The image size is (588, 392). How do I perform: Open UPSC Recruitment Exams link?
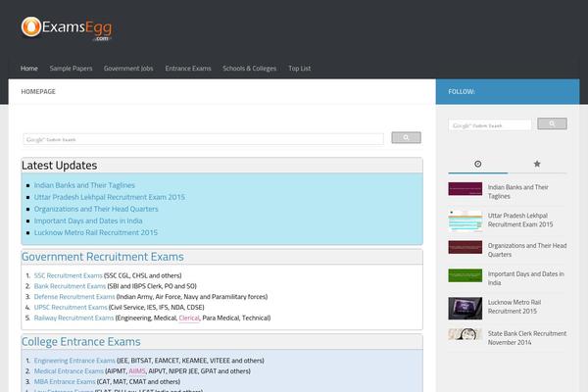point(71,307)
